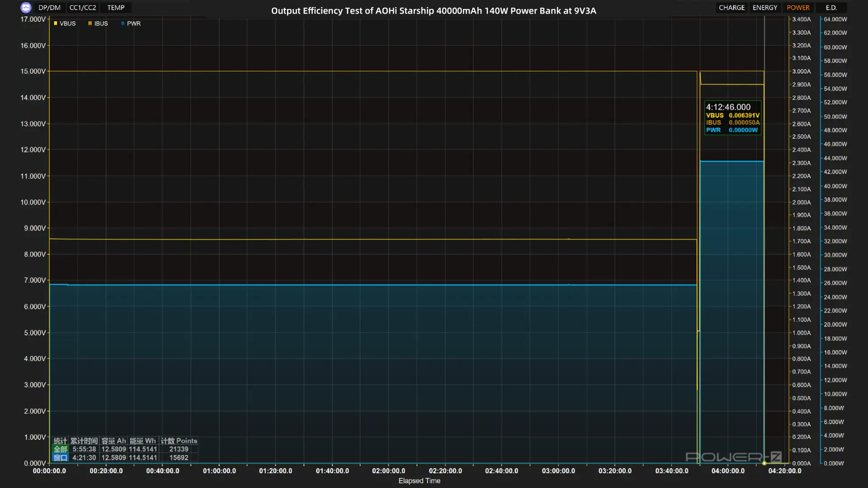868x488 pixels.
Task: Click the 02:00:00.0 time axis tick
Action: click(388, 471)
